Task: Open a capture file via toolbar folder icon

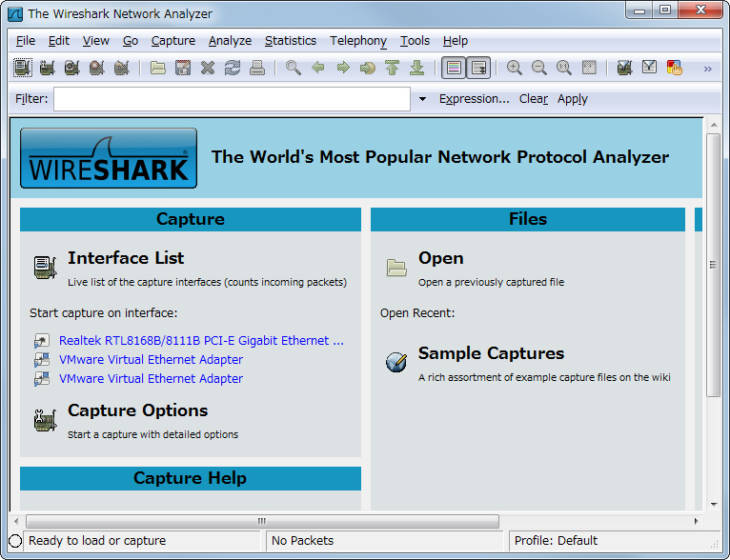Action: (158, 68)
